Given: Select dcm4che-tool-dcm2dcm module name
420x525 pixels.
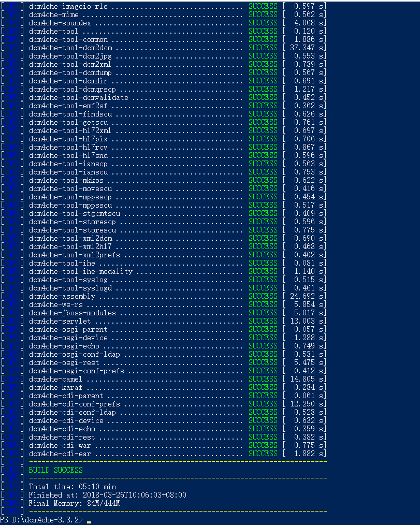Looking at the screenshot, I should point(70,48).
